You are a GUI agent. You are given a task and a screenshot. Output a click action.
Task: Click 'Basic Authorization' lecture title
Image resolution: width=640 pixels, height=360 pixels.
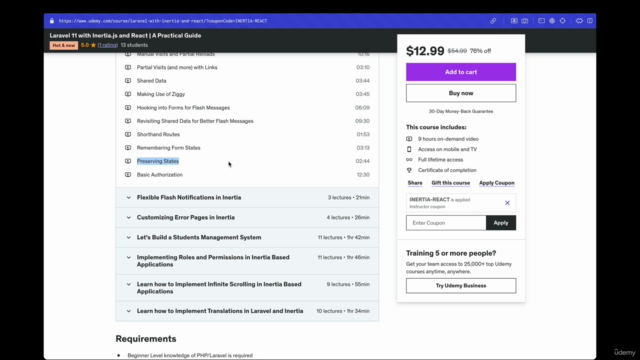(x=160, y=175)
